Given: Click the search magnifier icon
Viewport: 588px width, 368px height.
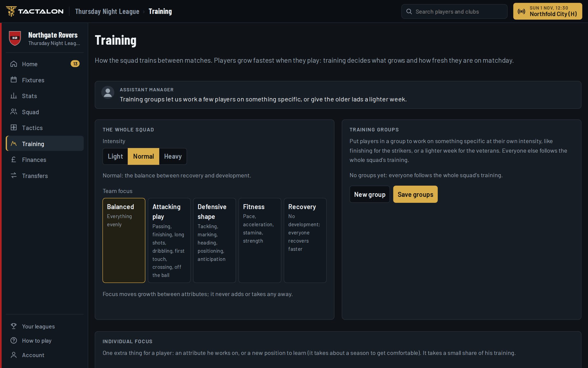Looking at the screenshot, I should click(409, 11).
